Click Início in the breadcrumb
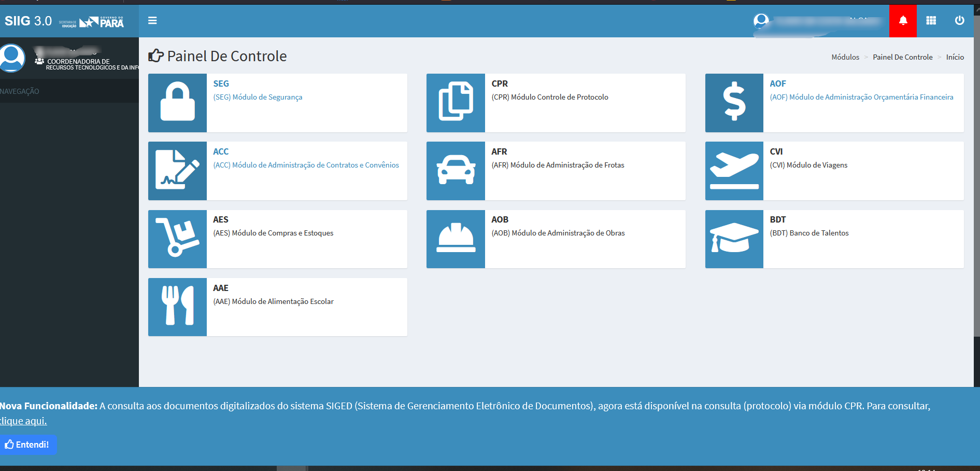Viewport: 980px width, 471px height. tap(955, 57)
